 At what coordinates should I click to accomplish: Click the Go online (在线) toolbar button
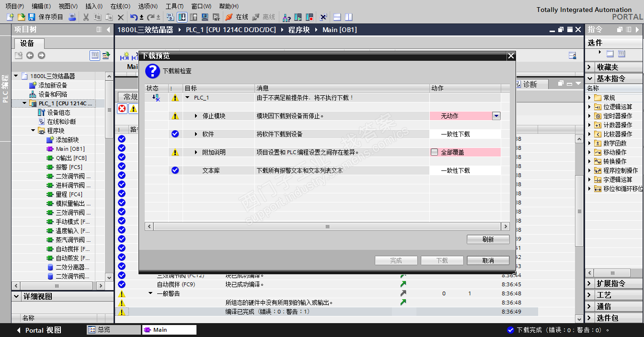point(237,17)
